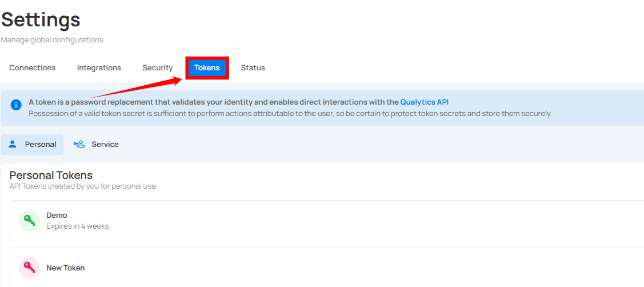The image size is (644, 287).
Task: Click the person icon beside Personal
Action: 13,144
